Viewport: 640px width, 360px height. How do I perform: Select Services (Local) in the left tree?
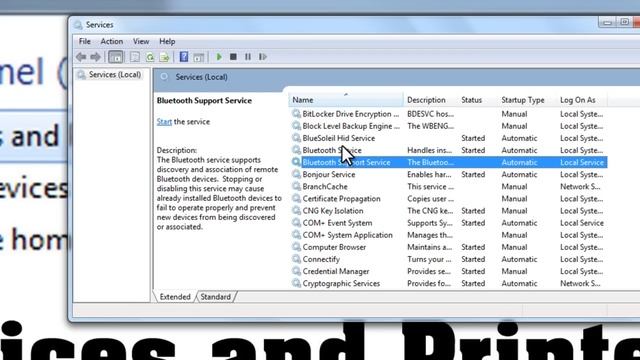[115, 75]
